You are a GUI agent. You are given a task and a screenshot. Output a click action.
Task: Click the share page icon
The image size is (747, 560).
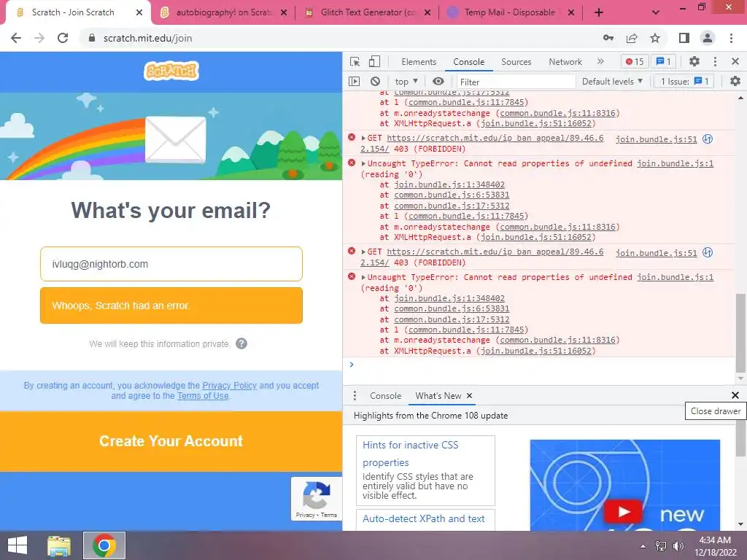(632, 38)
